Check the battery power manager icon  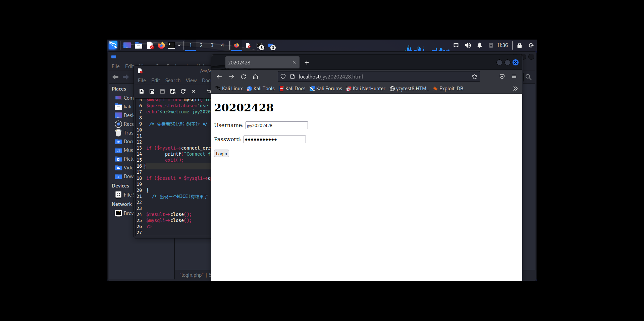(491, 45)
